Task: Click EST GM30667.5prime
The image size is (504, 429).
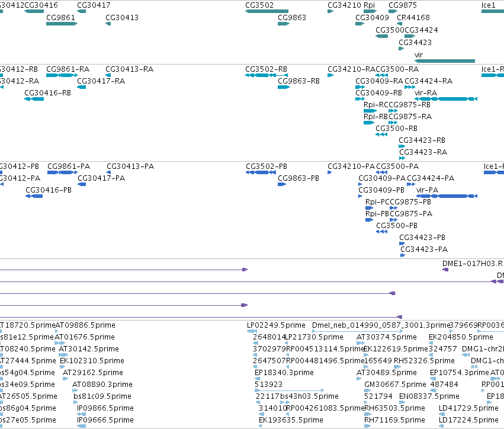Action: pyautogui.click(x=368, y=390)
